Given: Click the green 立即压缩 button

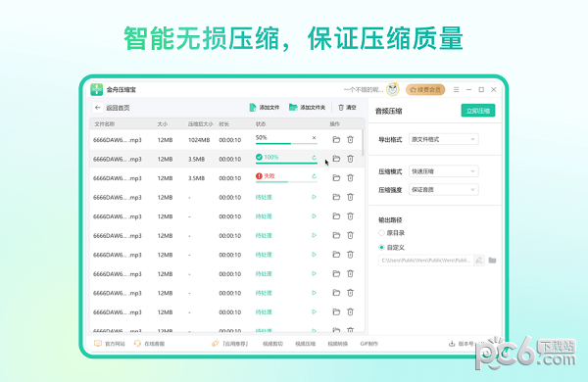Looking at the screenshot, I should point(478,111).
